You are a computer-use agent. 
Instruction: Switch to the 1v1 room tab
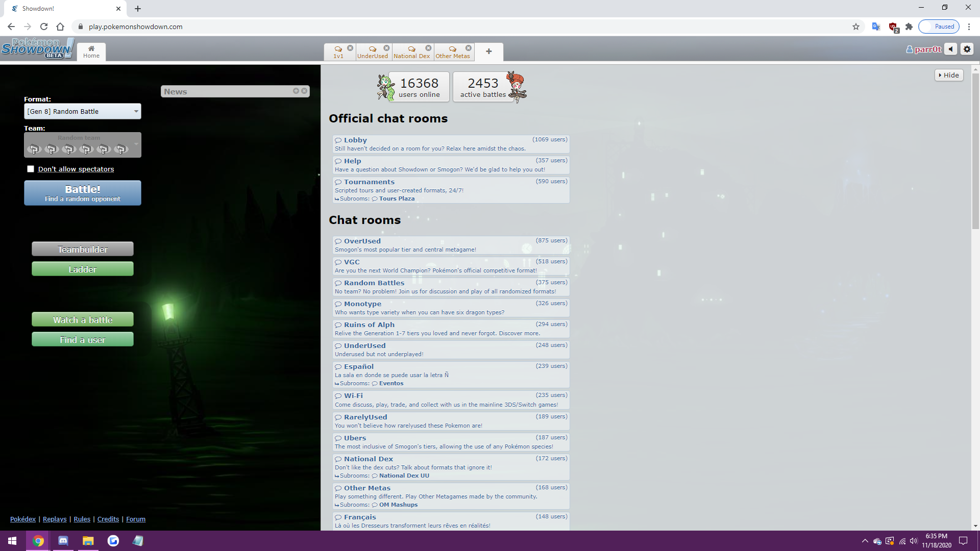pyautogui.click(x=338, y=52)
